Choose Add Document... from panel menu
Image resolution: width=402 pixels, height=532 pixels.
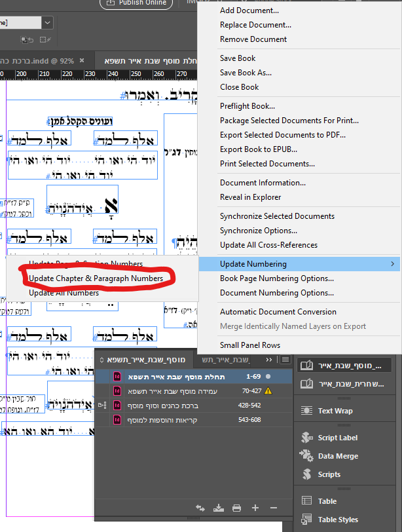coord(249,10)
